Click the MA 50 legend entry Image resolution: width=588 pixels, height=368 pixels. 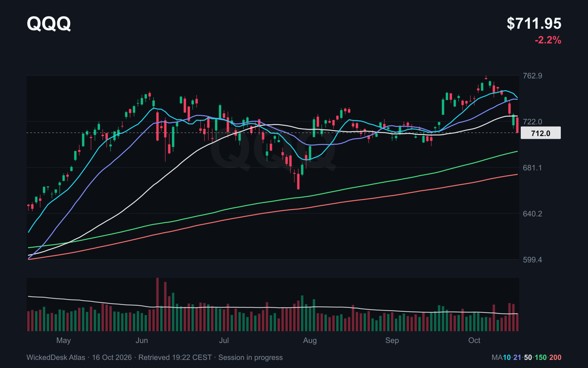(528, 357)
